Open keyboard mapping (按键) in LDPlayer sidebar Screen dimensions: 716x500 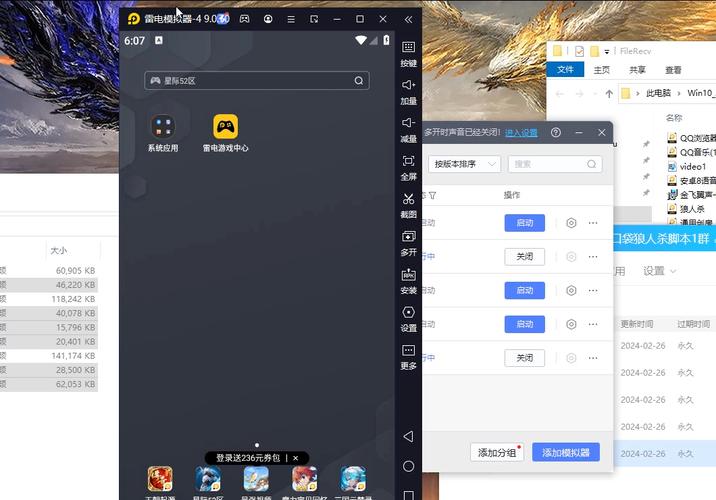(x=408, y=54)
